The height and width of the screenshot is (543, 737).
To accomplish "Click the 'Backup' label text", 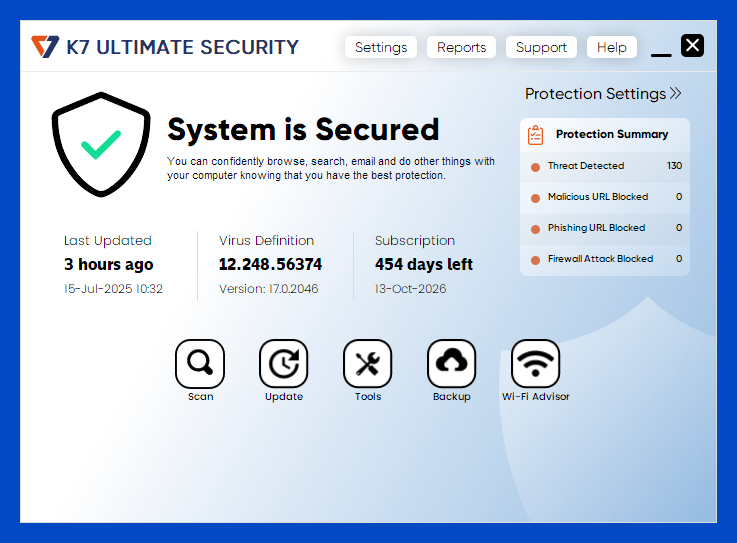I will click(x=452, y=396).
